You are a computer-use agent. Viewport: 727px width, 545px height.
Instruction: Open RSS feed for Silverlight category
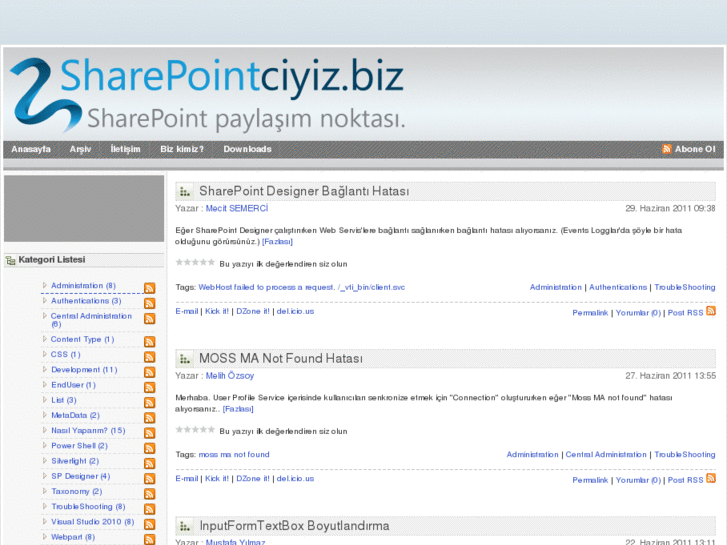click(149, 464)
